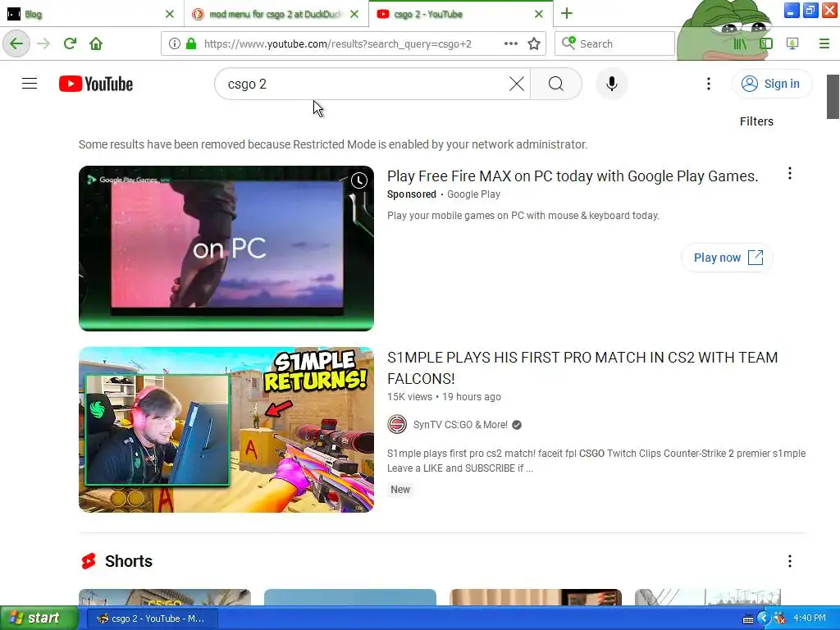Viewport: 840px width, 630px height.
Task: Click the Sign in button
Action: pyautogui.click(x=771, y=84)
